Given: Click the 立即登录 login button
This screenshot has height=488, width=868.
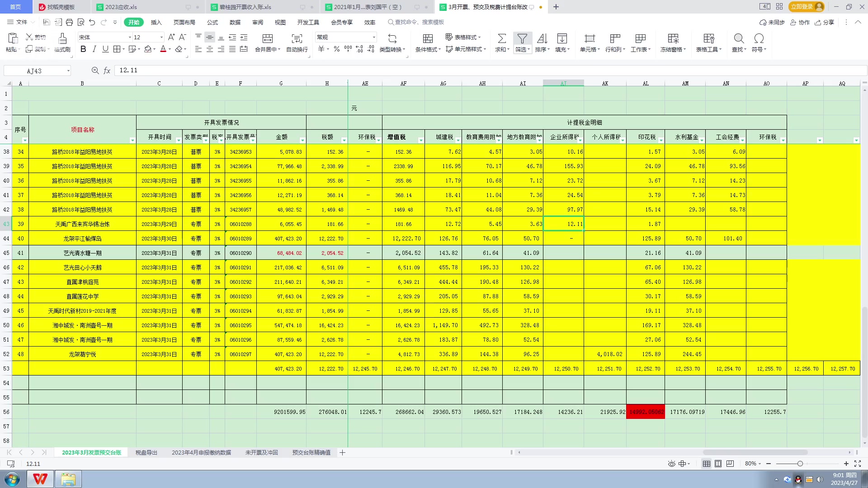Looking at the screenshot, I should click(807, 7).
